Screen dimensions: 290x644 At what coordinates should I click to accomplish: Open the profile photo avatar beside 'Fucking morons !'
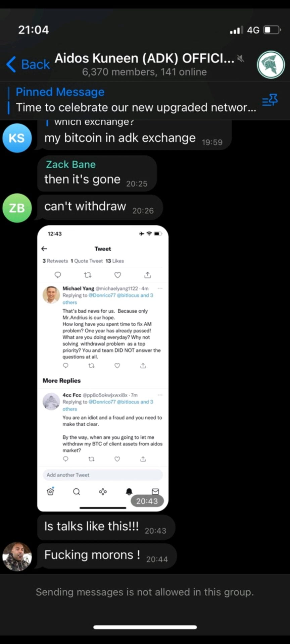(17, 556)
